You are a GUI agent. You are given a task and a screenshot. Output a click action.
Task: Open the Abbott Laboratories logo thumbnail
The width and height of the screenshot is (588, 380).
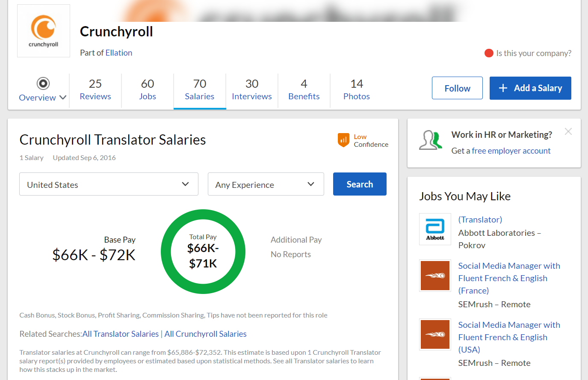(435, 229)
